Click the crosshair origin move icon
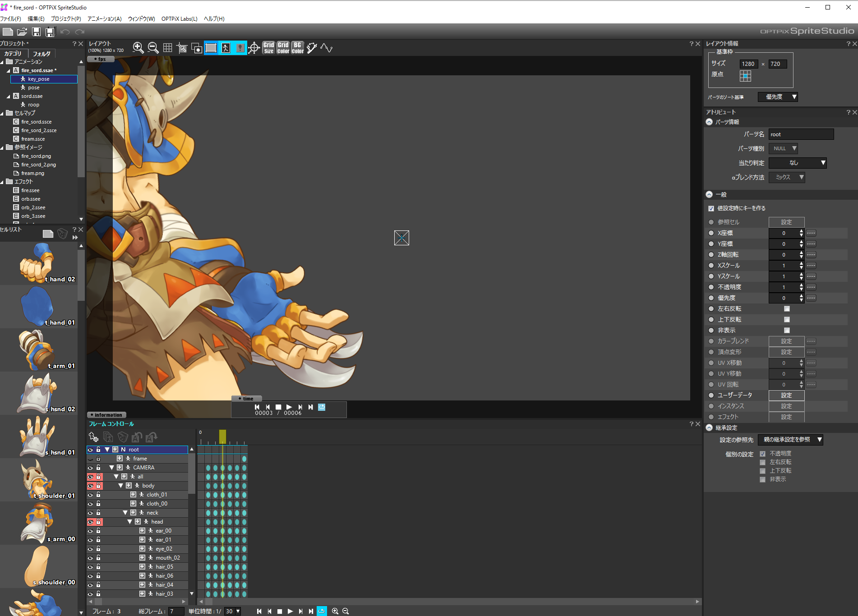This screenshot has height=616, width=858. pyautogui.click(x=254, y=48)
